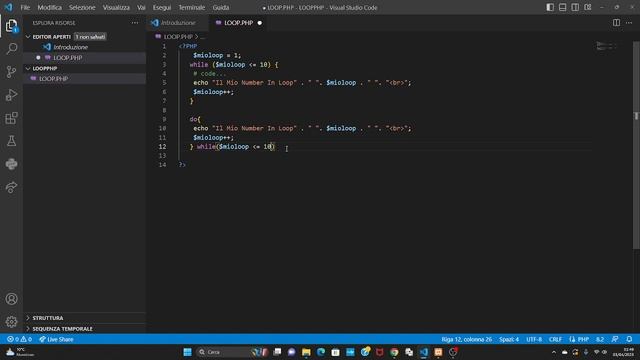Open Explorer panel More Actions ellipsis

tap(135, 23)
